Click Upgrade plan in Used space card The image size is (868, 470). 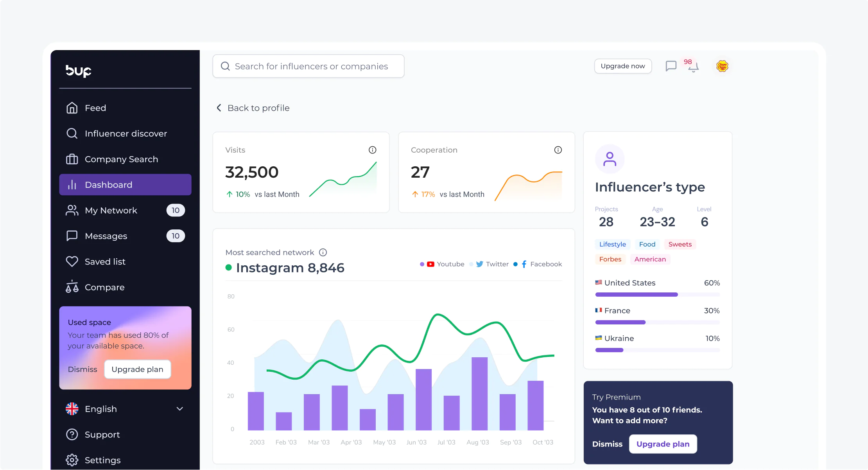click(x=137, y=369)
